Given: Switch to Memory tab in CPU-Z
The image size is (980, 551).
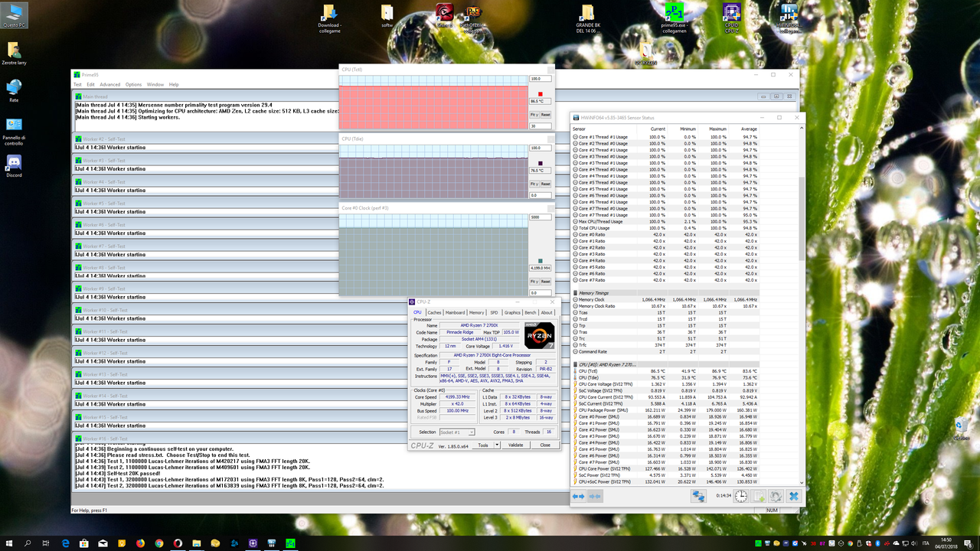Looking at the screenshot, I should pyautogui.click(x=476, y=312).
